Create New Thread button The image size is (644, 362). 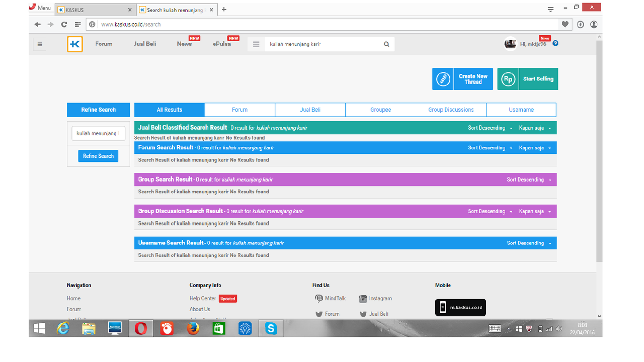pyautogui.click(x=463, y=79)
